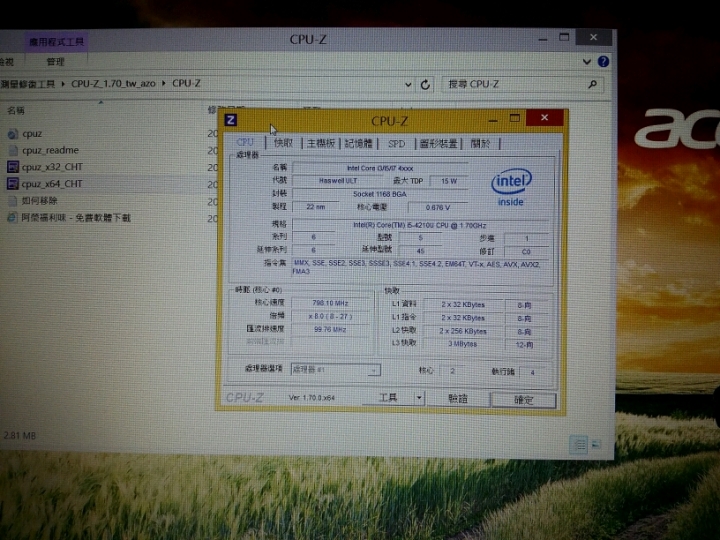Click the 測量修復工具 path segment
This screenshot has height=540, width=720.
click(x=28, y=84)
